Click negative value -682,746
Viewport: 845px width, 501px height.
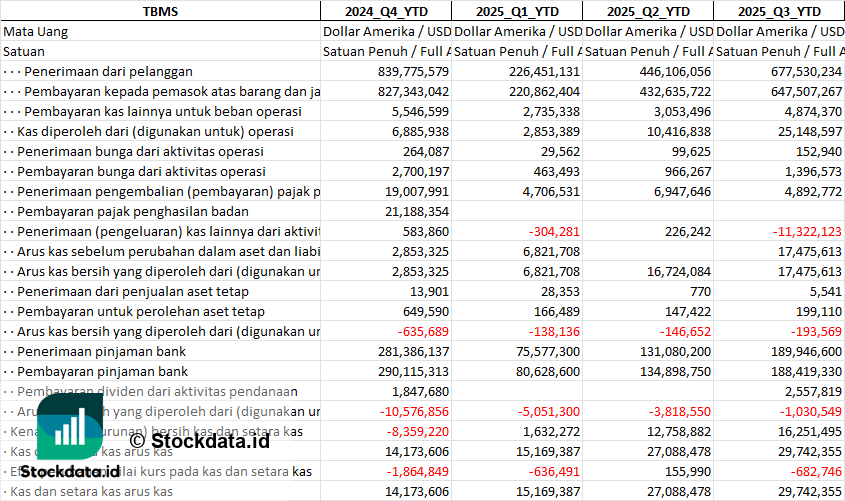tap(816, 471)
